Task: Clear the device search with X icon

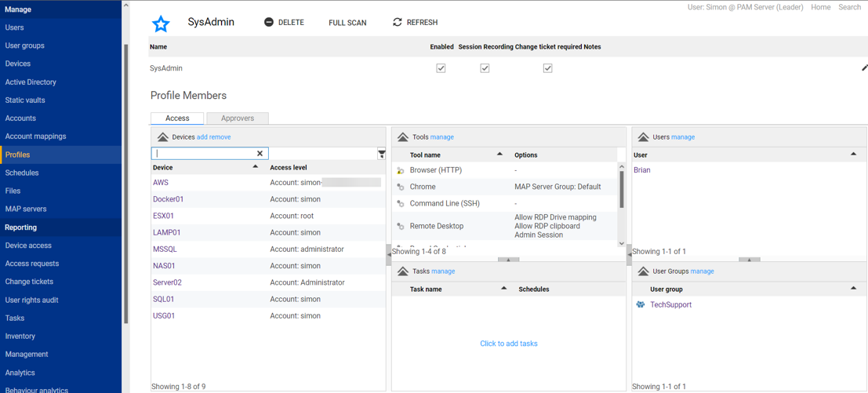Action: (x=260, y=154)
